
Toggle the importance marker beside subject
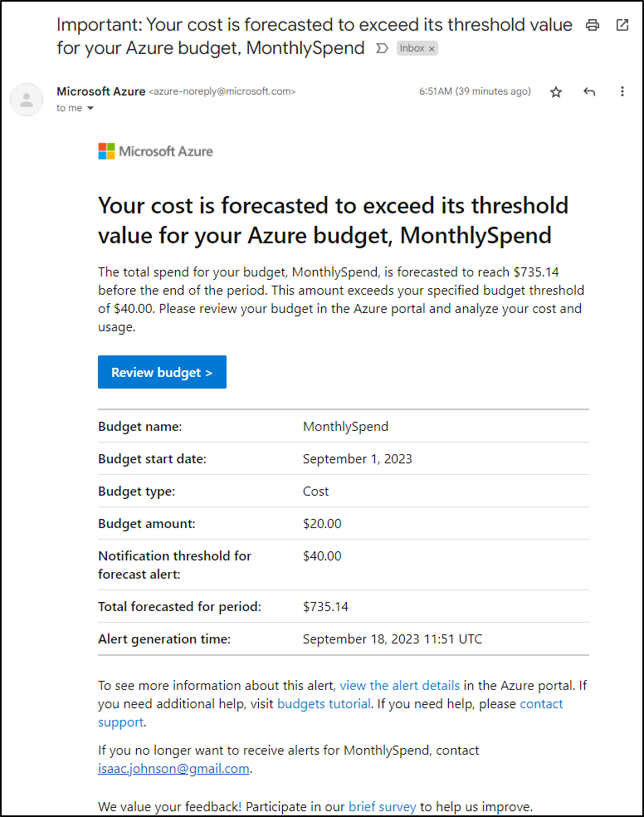382,48
